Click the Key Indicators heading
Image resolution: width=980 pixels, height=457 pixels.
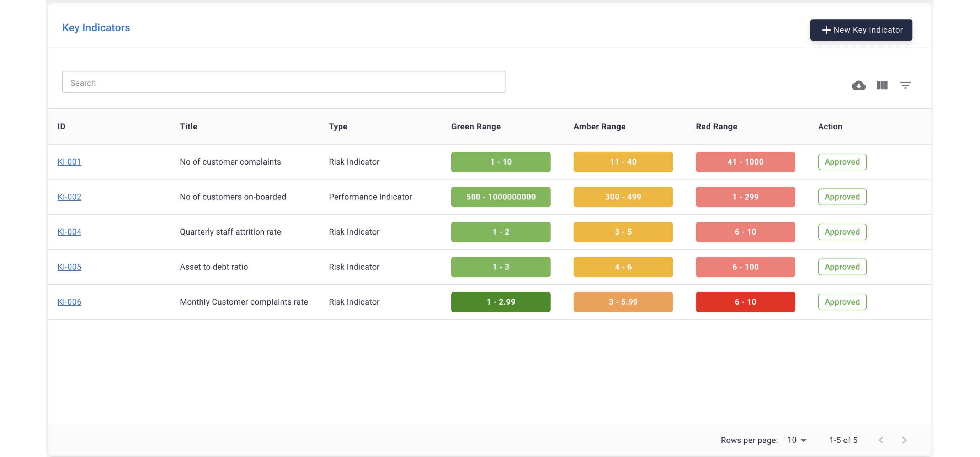click(96, 28)
